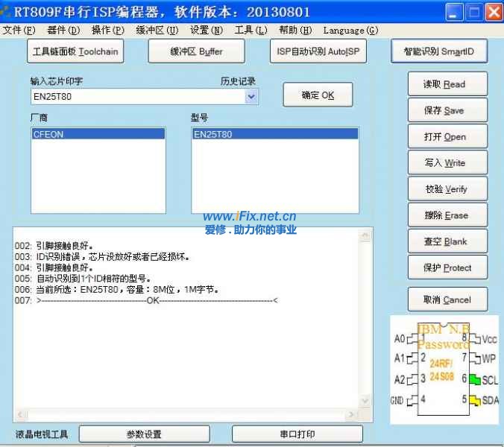The image size is (504, 447).
Task: Click the 写入 Write button
Action: pyautogui.click(x=447, y=163)
